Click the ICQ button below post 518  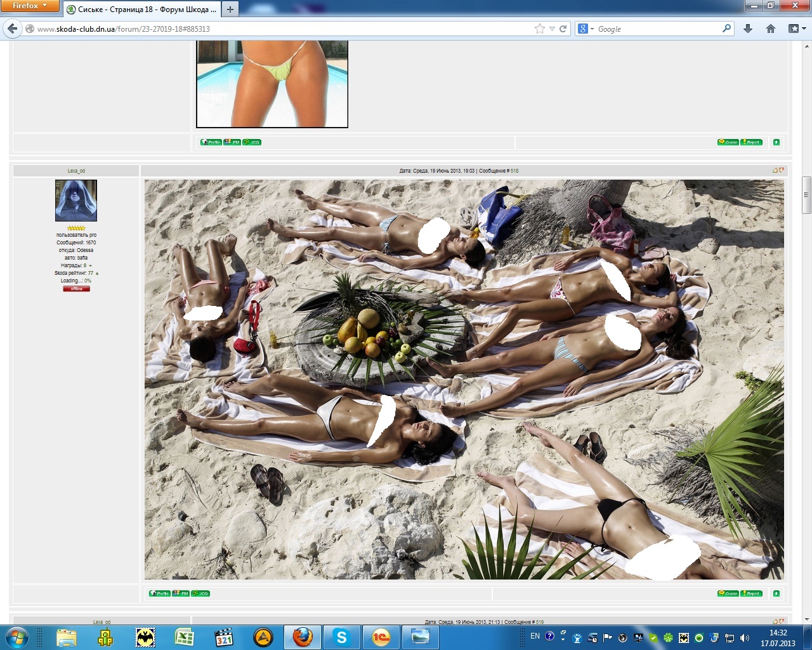click(x=200, y=594)
